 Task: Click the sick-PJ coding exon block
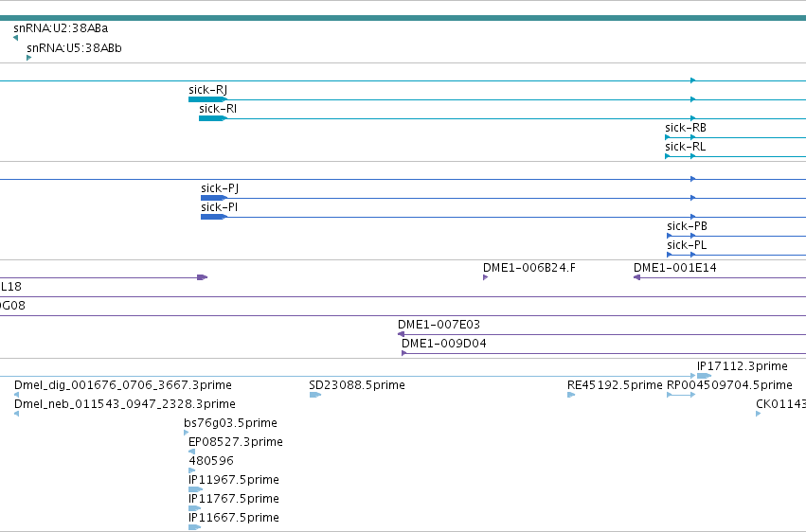click(214, 198)
